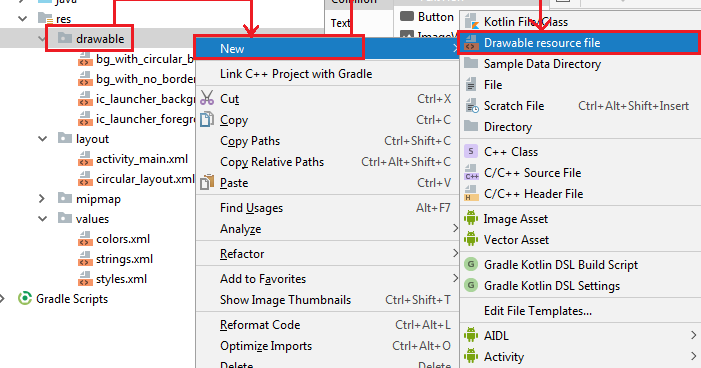Open the Activity submenu arrow

[693, 356]
